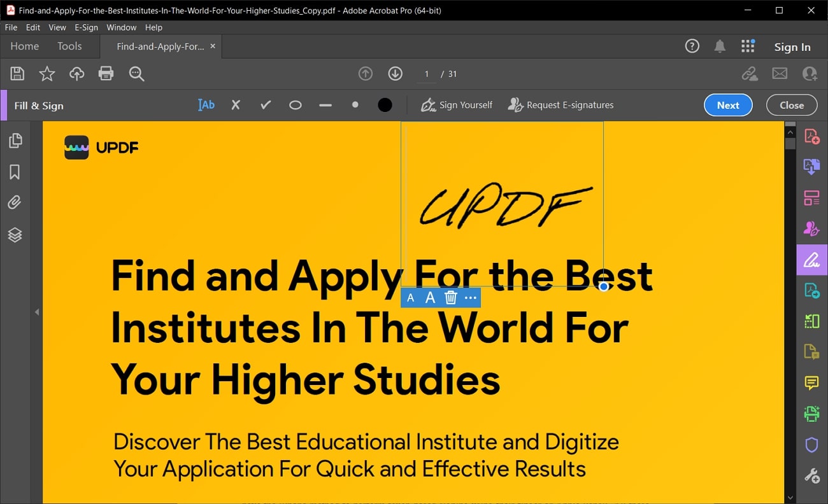828x504 pixels.
Task: Open more options for the signature
Action: pyautogui.click(x=470, y=297)
